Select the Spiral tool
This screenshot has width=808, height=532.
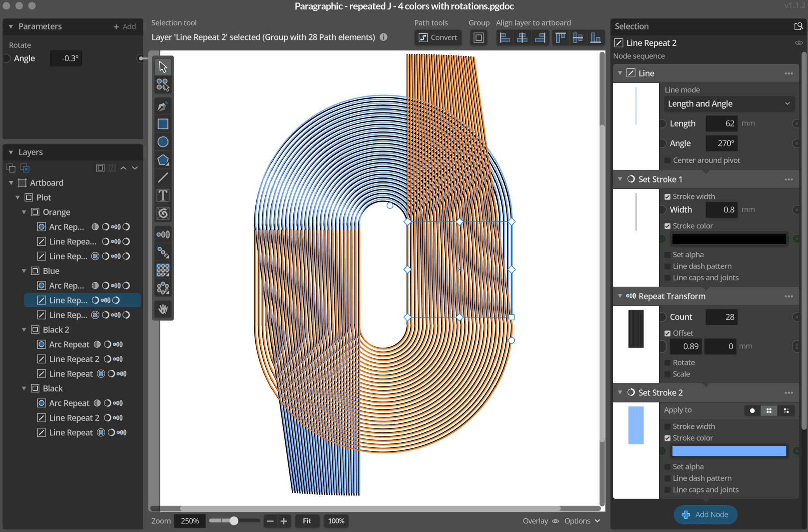[163, 213]
